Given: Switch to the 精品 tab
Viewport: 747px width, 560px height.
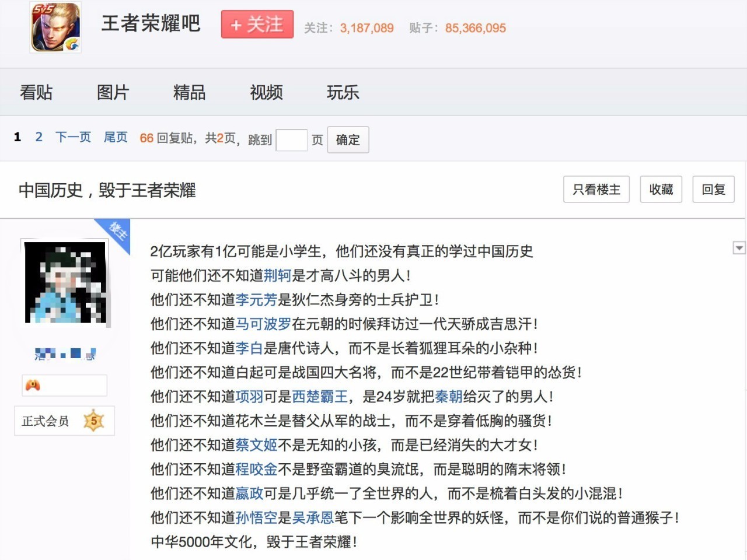Looking at the screenshot, I should (x=189, y=92).
